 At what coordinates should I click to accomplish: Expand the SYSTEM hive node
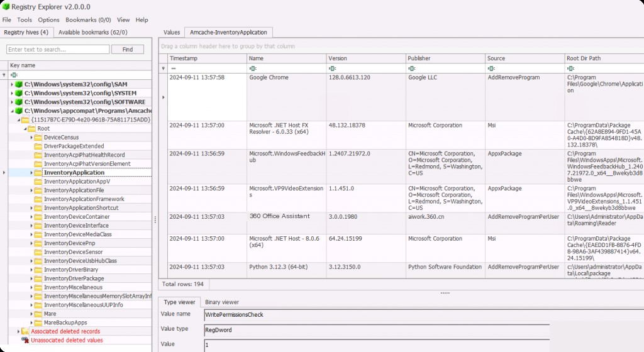tap(12, 93)
